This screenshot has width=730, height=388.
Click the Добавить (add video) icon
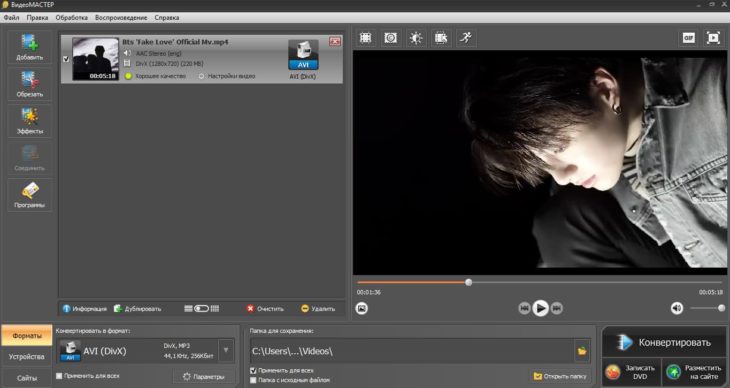(29, 48)
